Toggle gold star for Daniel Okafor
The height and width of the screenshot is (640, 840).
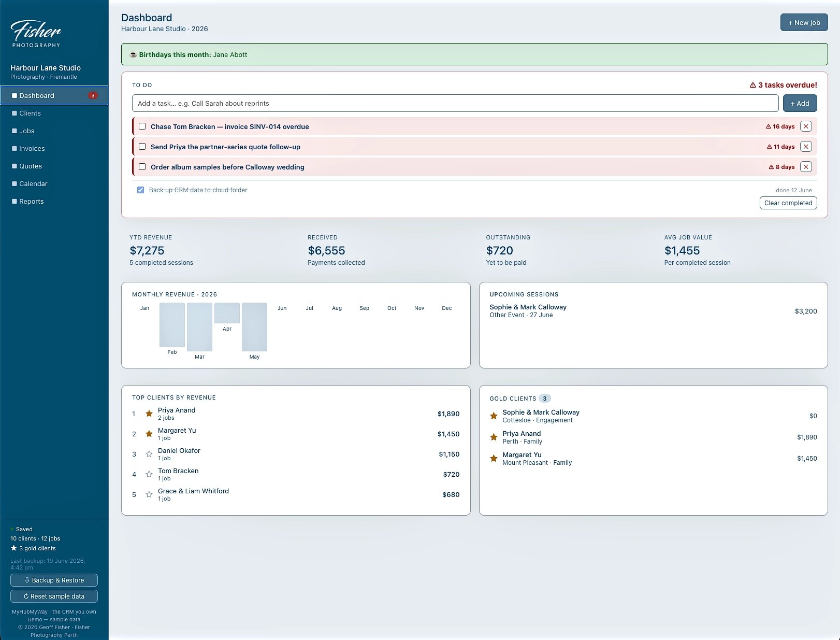tap(149, 454)
